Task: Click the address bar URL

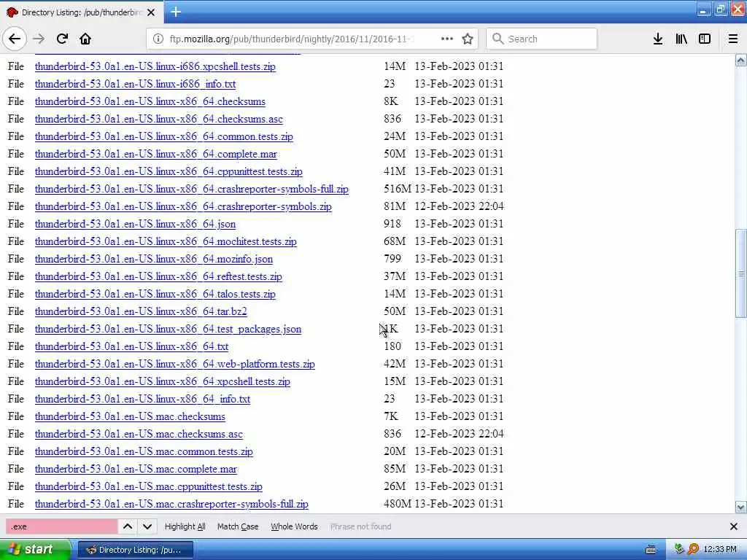Action: tap(292, 39)
